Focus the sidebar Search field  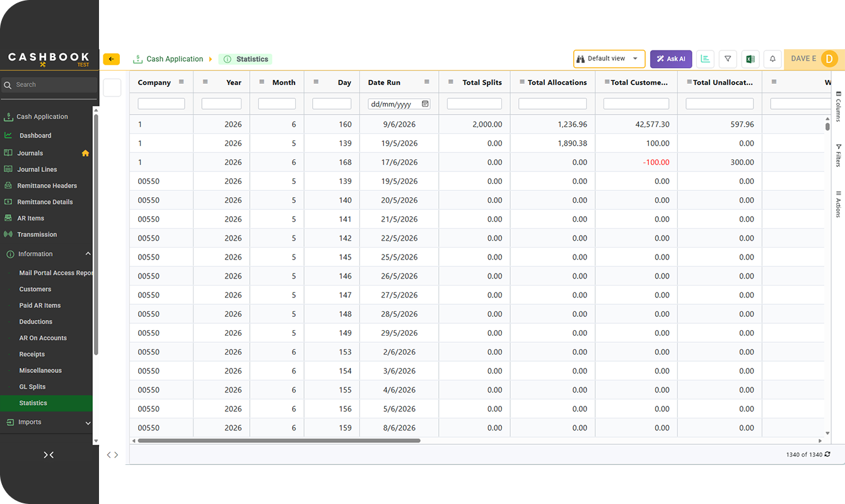(x=50, y=85)
